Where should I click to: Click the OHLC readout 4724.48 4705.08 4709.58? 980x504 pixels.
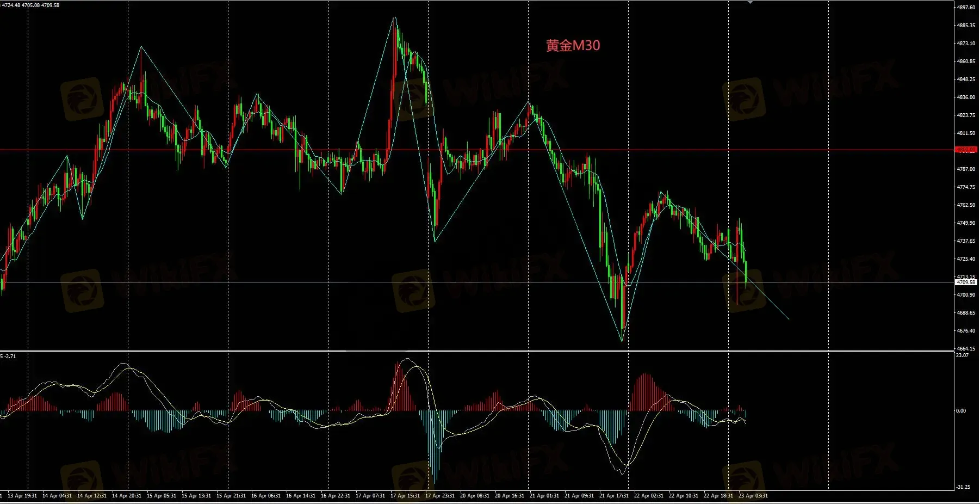coord(31,5)
